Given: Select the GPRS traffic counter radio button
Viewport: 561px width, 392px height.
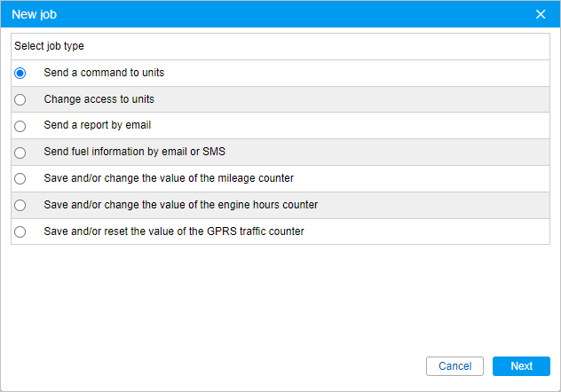Looking at the screenshot, I should (20, 231).
